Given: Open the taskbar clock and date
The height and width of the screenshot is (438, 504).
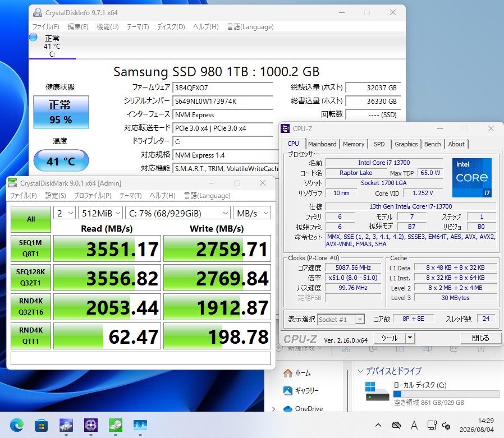Looking at the screenshot, I should (x=476, y=425).
